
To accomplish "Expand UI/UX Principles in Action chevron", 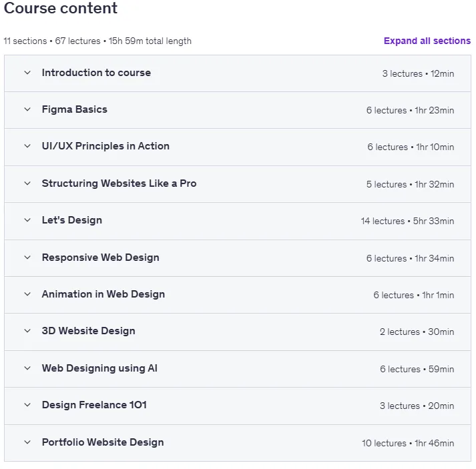I will pos(27,146).
